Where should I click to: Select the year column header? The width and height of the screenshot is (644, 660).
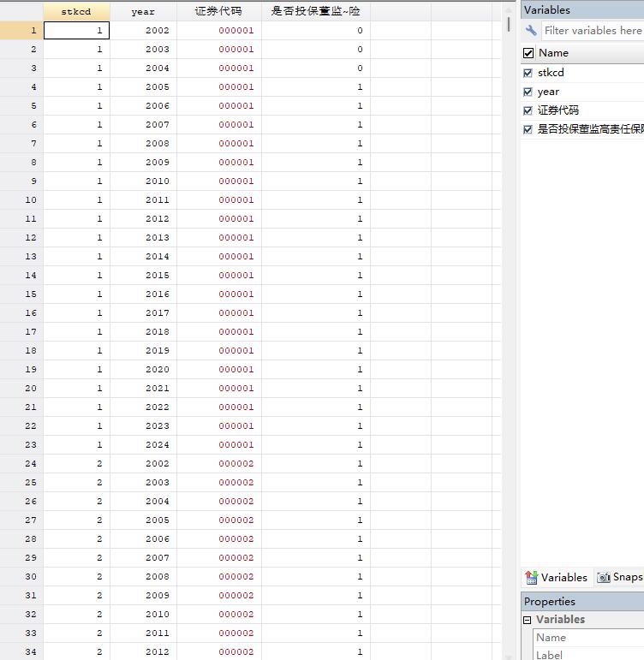[143, 11]
